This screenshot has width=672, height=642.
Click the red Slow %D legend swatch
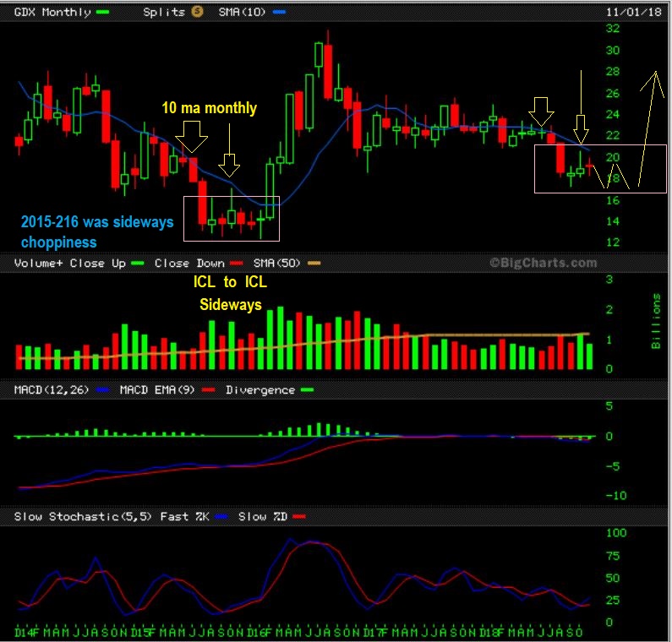tap(299, 516)
